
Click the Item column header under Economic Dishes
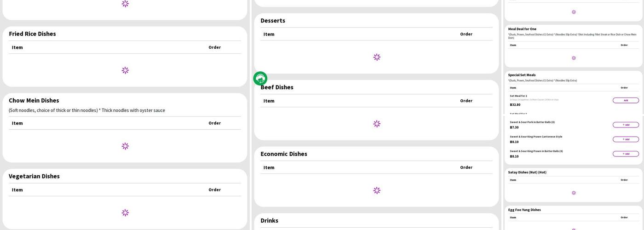click(x=269, y=167)
